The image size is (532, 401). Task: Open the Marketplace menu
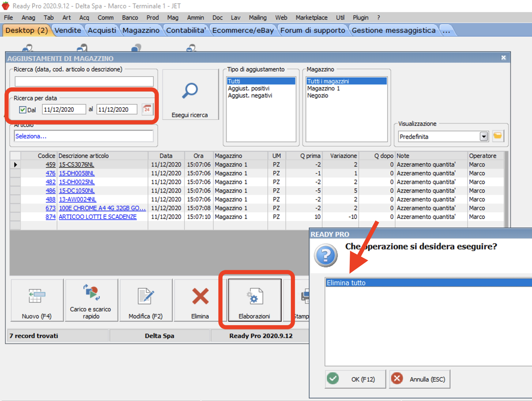(x=312, y=18)
